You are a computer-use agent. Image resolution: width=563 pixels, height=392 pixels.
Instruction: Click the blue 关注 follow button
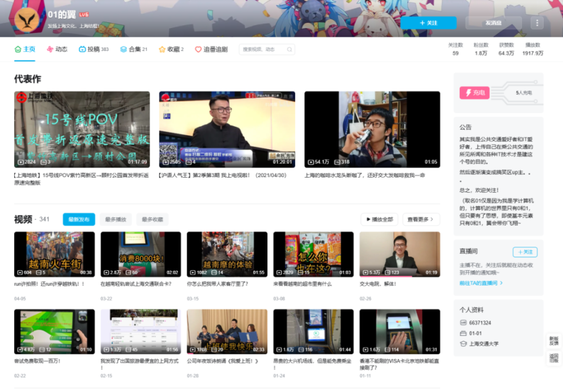click(429, 23)
